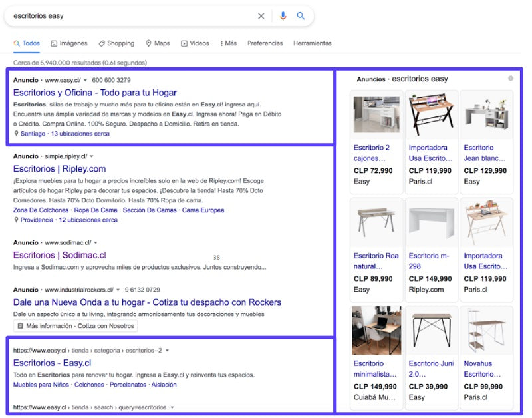Expand the dropdown arrow next to www.industrialrockers.cl/
Screen dimensions: 532x418
(118, 290)
